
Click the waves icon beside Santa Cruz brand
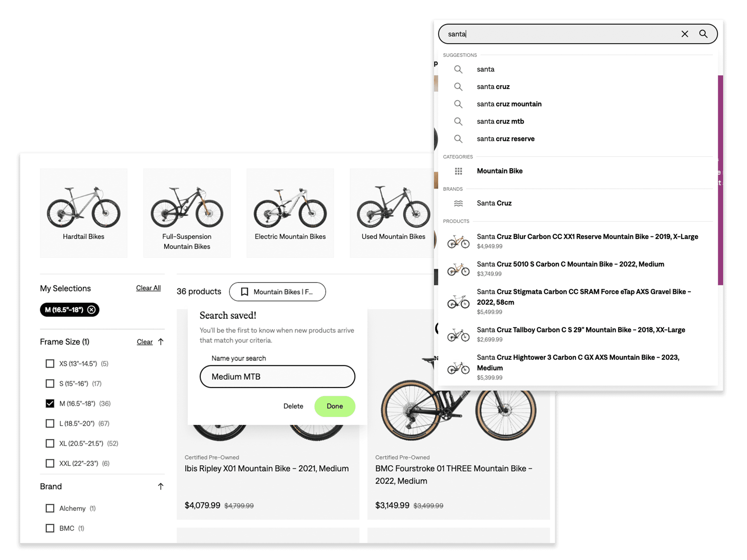coord(458,203)
